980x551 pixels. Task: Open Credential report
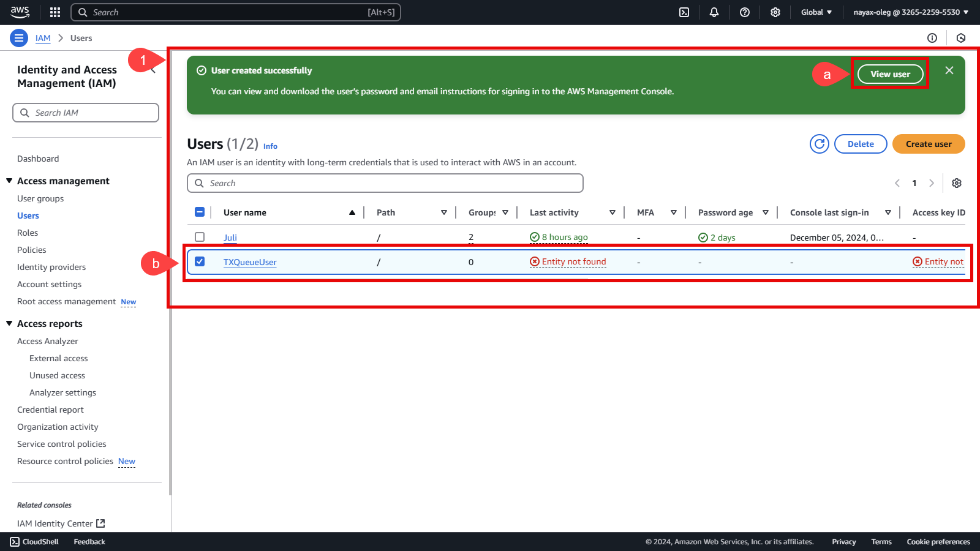point(50,410)
